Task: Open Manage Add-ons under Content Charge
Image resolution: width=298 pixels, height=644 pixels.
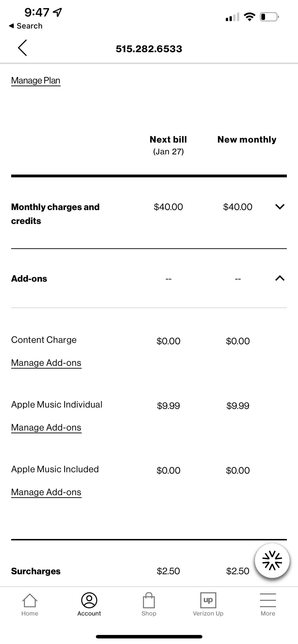Action: tap(46, 363)
